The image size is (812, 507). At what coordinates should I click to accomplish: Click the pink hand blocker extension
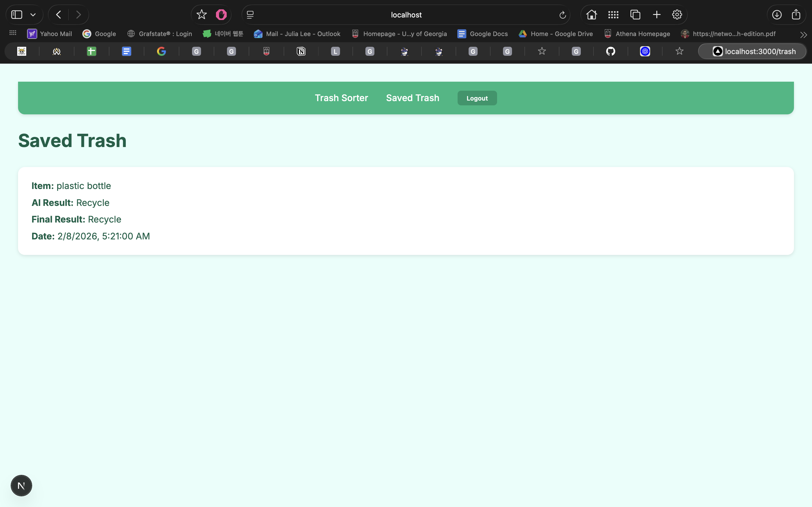pos(221,15)
